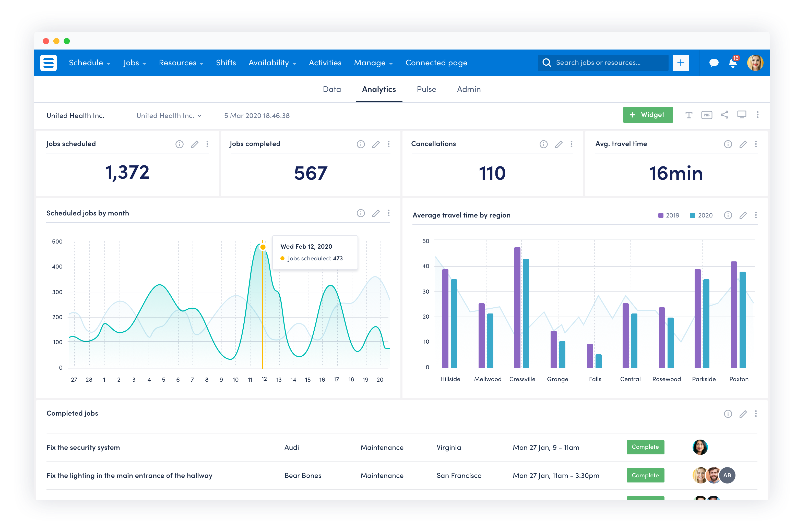This screenshot has height=532, width=808.
Task: Open Avg. travel time options menu
Action: click(756, 144)
